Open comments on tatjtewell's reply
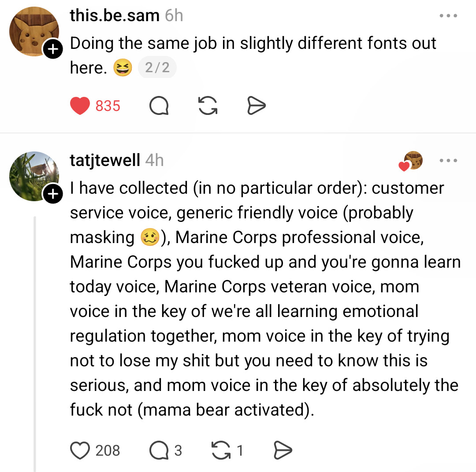 159,450
